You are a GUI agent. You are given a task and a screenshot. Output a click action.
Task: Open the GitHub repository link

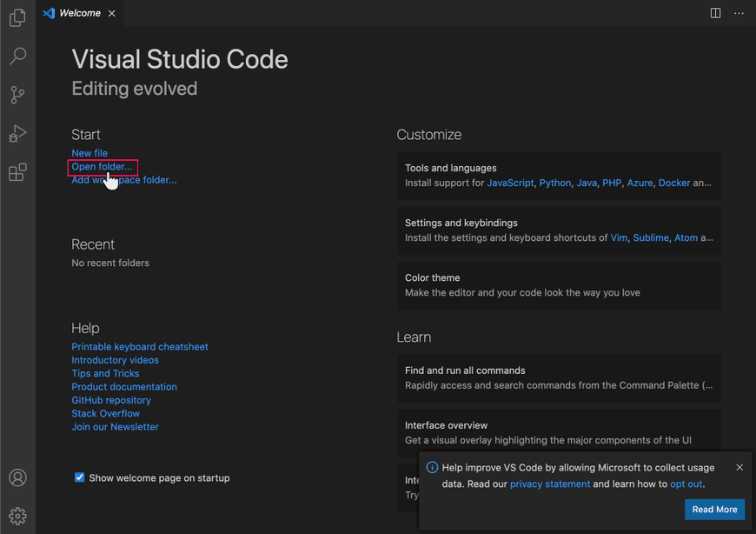[111, 400]
